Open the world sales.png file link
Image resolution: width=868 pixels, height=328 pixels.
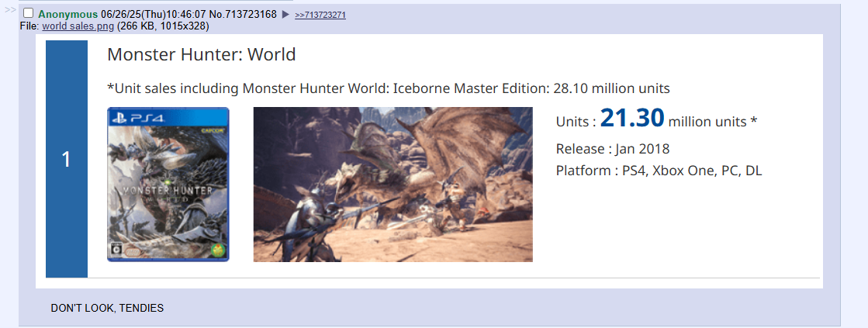(78, 26)
